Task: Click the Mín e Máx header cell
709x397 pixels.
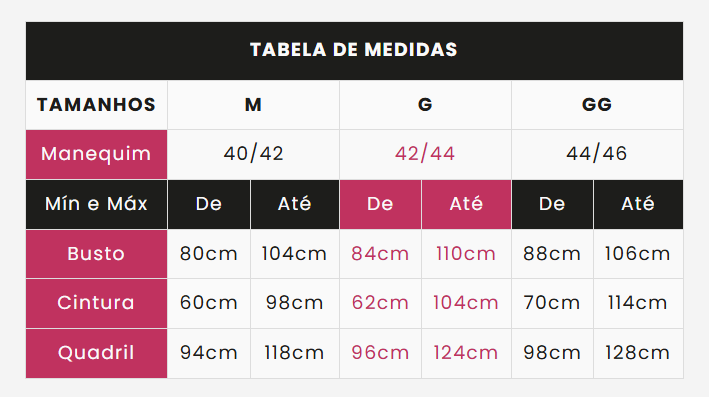Action: click(96, 204)
